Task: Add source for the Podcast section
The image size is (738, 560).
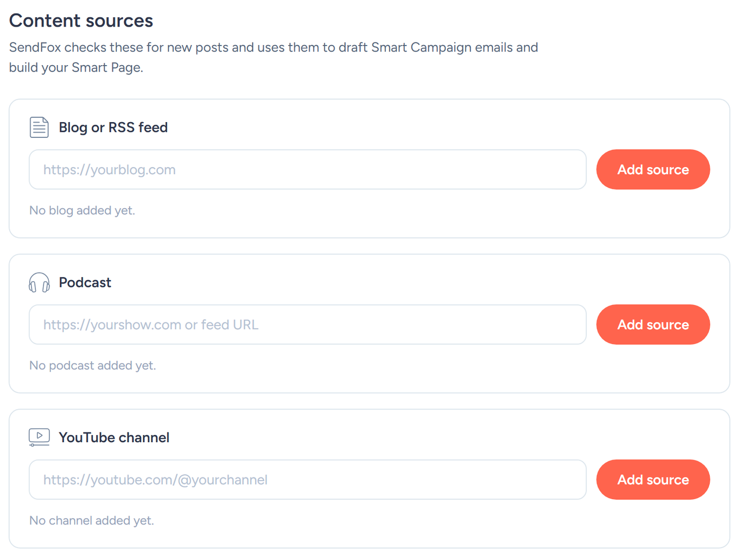Action: tap(653, 324)
